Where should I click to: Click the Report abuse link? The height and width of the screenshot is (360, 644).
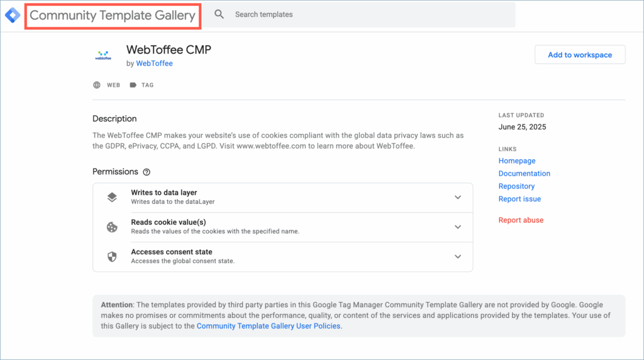click(521, 220)
